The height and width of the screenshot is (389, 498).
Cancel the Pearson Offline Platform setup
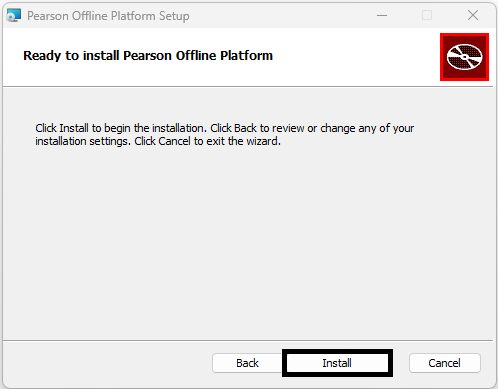[445, 363]
